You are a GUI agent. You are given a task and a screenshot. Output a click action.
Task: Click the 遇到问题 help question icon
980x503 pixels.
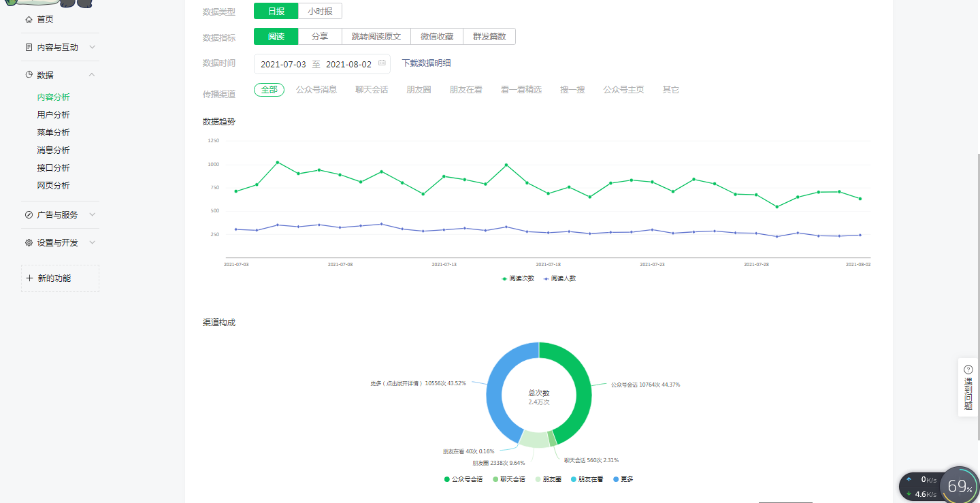coord(968,370)
